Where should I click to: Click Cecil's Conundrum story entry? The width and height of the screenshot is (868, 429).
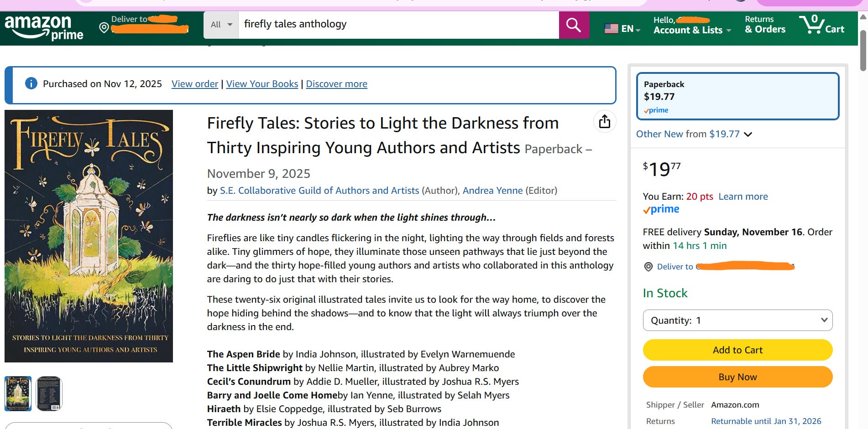tap(363, 382)
